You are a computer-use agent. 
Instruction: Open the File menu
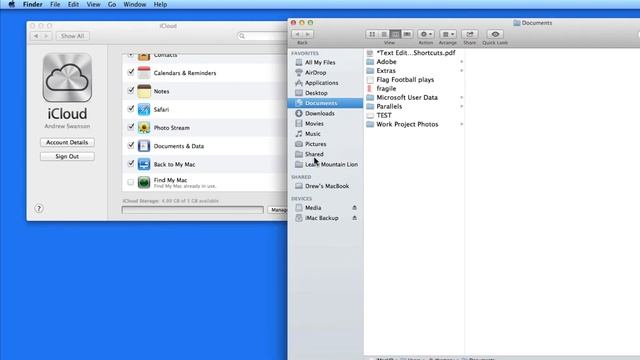tap(55, 4)
